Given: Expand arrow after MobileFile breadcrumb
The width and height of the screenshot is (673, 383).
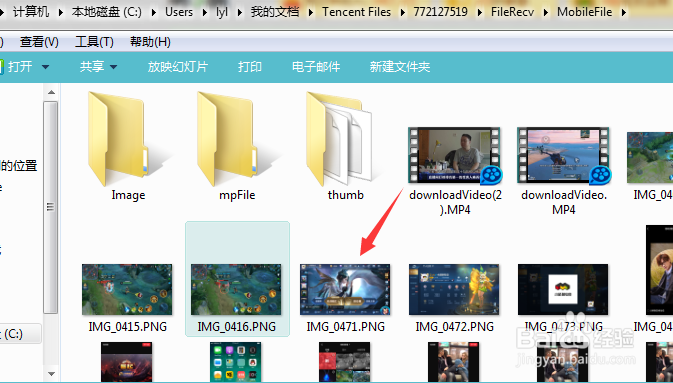Looking at the screenshot, I should coord(623,12).
